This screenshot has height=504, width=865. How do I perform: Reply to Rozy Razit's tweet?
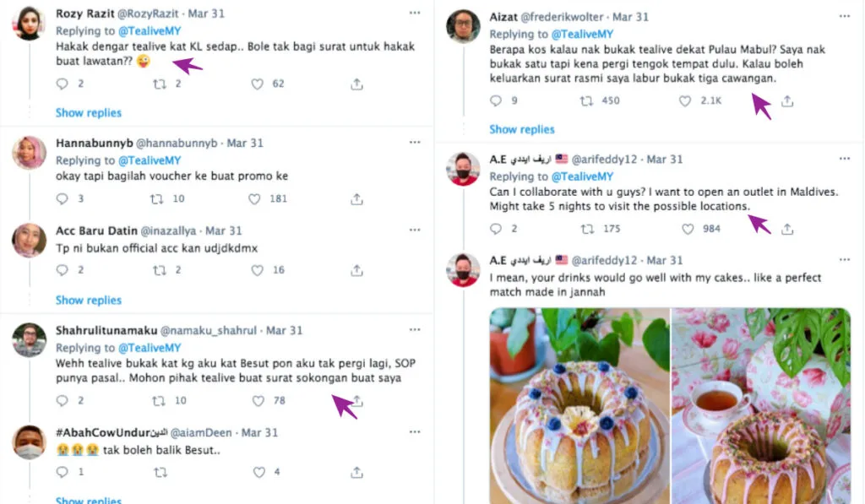point(62,84)
